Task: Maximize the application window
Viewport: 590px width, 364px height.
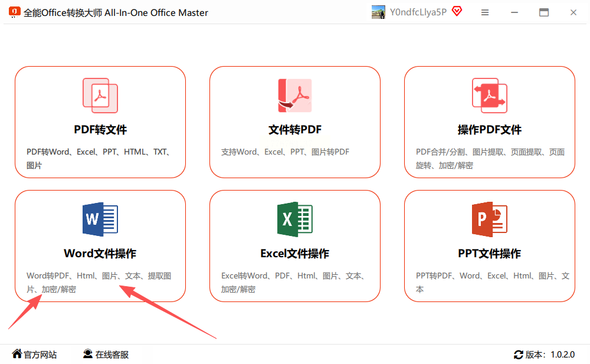Action: click(544, 12)
